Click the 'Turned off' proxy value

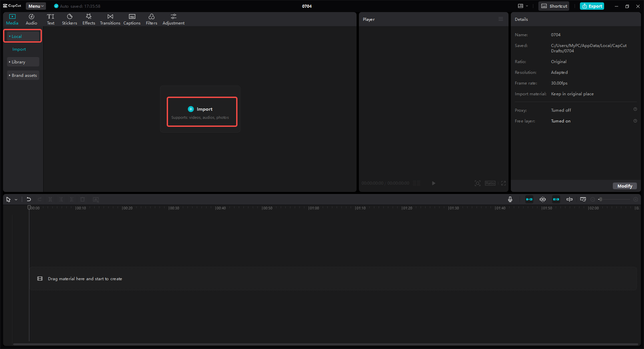[561, 110]
